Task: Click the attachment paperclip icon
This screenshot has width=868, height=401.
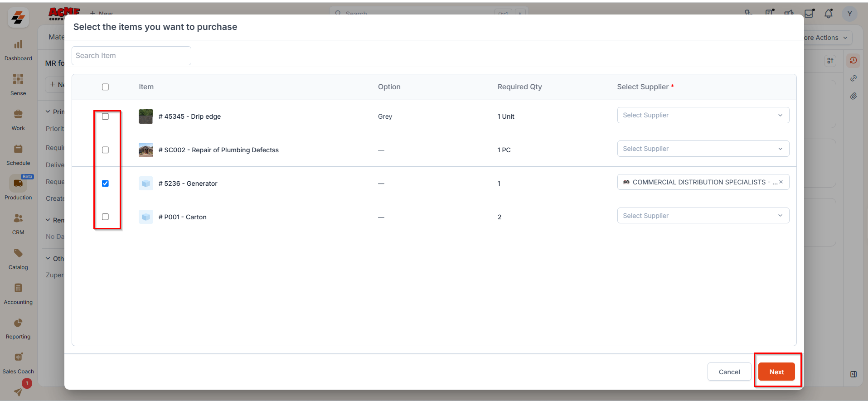Action: coord(853,96)
